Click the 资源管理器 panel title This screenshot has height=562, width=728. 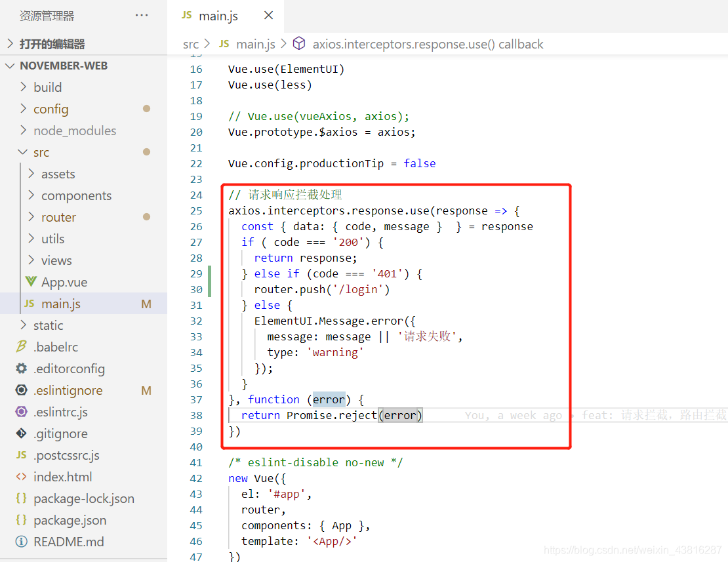click(x=47, y=16)
